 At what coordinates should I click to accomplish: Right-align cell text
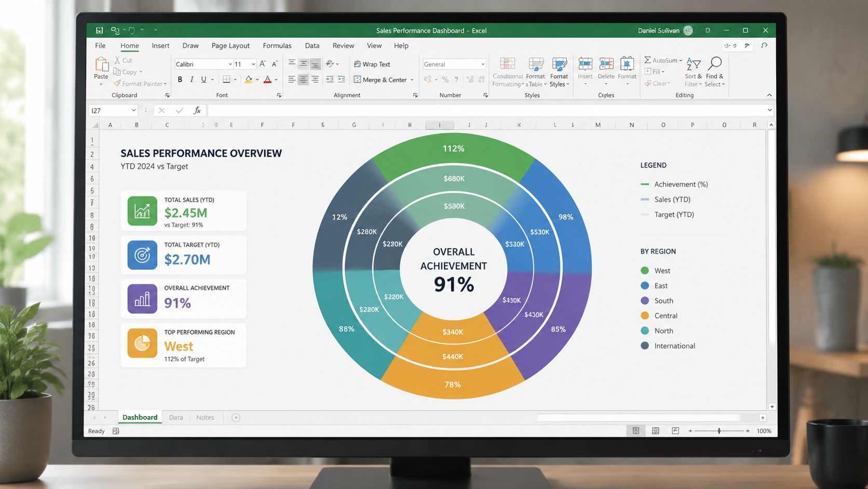point(315,80)
